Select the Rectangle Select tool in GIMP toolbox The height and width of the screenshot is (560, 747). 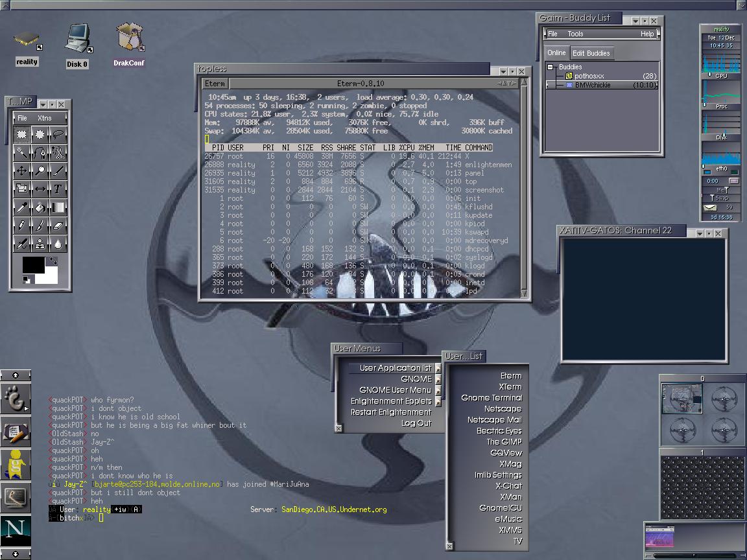coord(22,135)
